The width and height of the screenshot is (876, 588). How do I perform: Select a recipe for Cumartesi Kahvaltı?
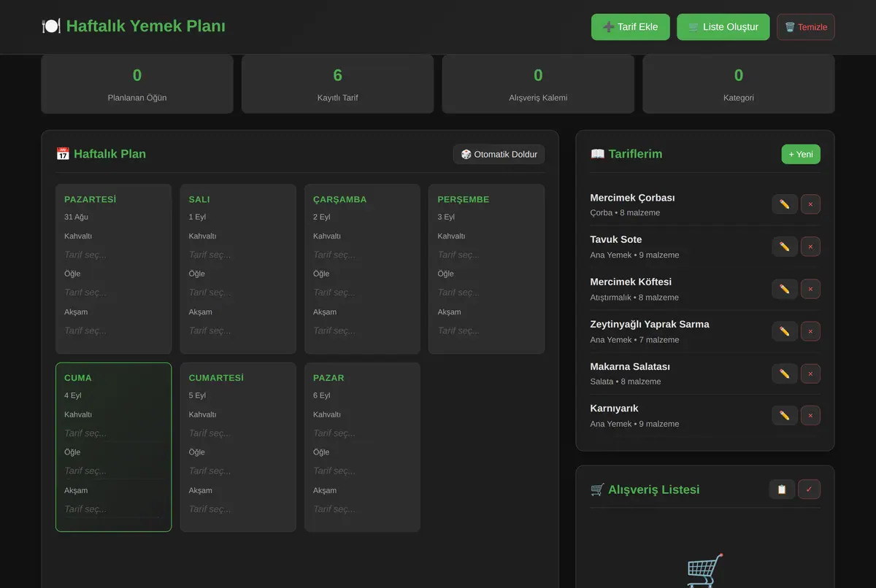238,433
